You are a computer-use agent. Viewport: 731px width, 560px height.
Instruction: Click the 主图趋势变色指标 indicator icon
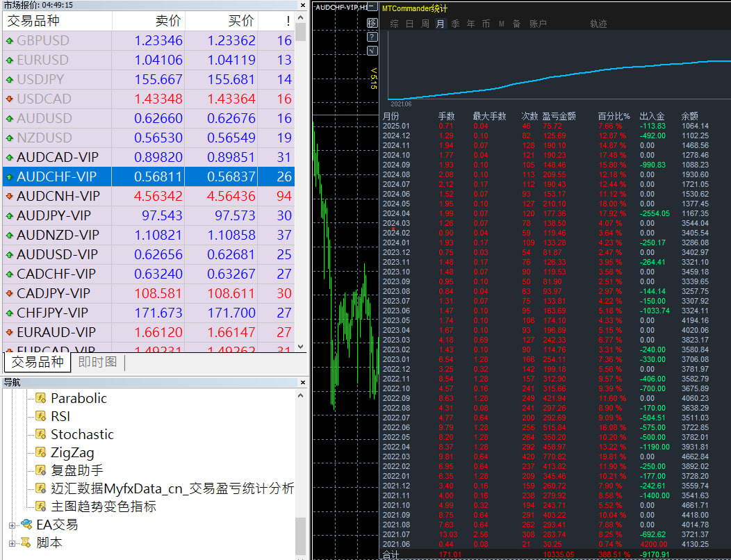(41, 507)
